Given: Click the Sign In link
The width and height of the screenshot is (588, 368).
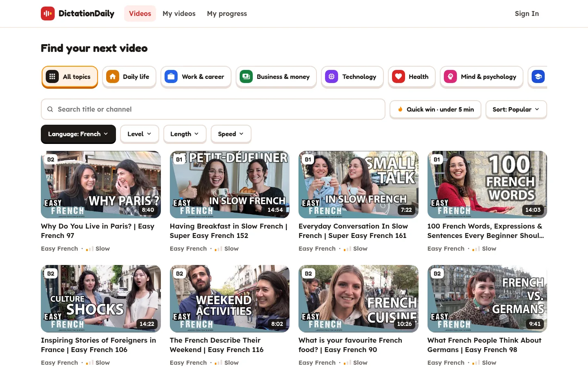Looking at the screenshot, I should (x=527, y=13).
